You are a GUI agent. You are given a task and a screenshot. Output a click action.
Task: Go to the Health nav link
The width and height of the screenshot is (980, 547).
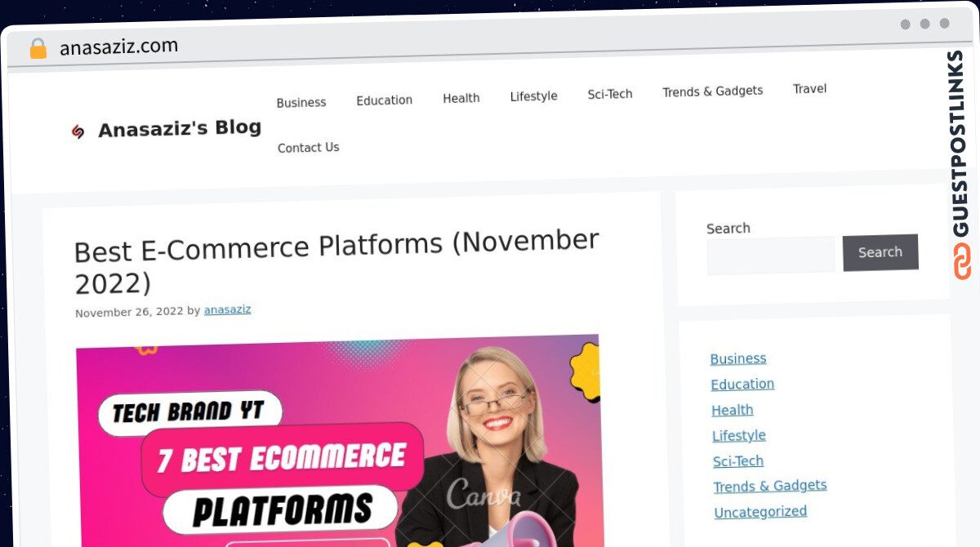[461, 98]
